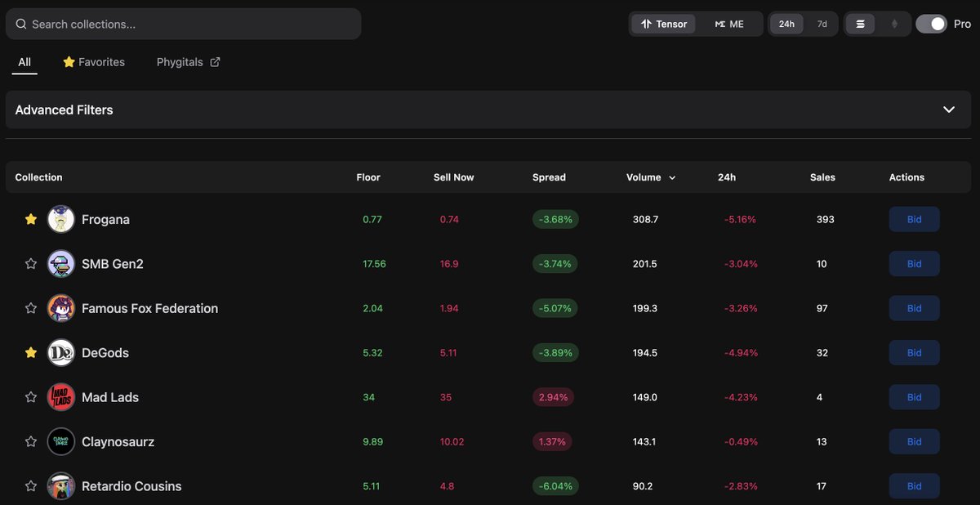Sort by the Collection column header
Screen dimensions: 980x505
click(38, 177)
